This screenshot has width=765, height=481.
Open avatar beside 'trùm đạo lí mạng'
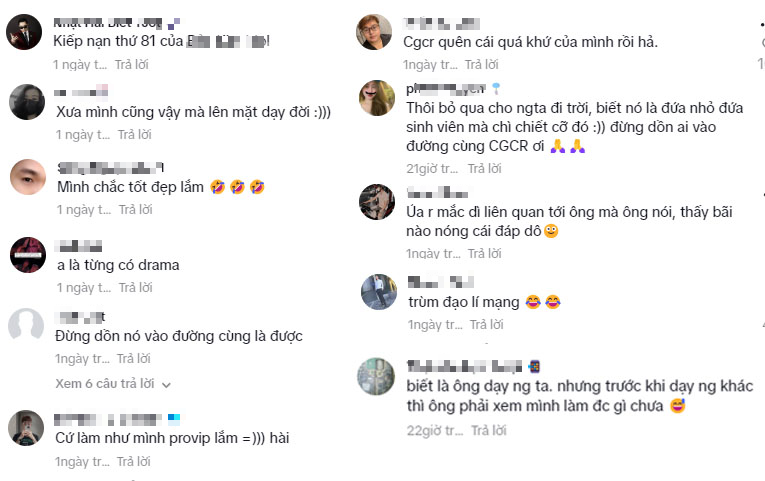coord(379,292)
